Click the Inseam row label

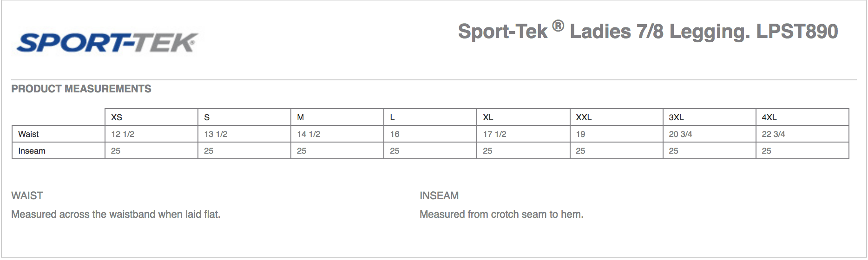click(32, 151)
